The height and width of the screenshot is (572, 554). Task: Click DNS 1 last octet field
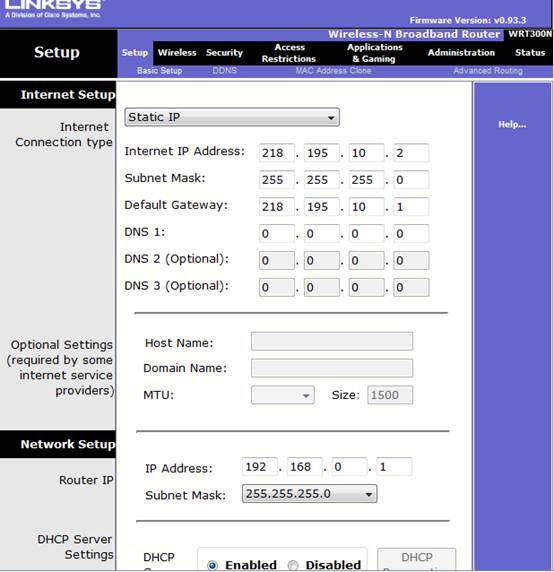tap(411, 233)
